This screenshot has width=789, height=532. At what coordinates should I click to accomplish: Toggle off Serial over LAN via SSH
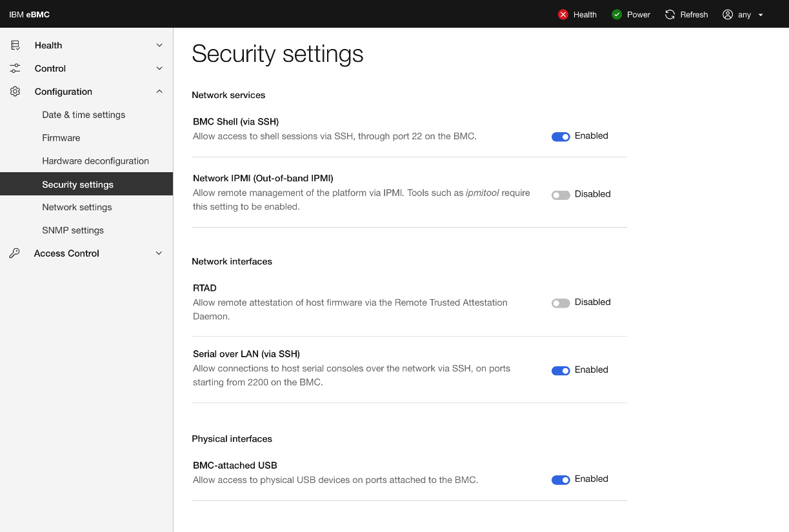(x=561, y=370)
